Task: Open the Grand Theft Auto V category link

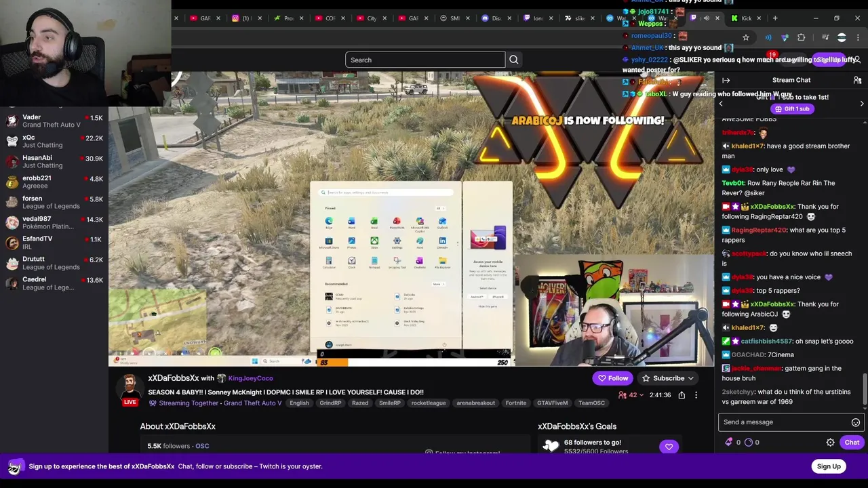Action: [x=252, y=403]
